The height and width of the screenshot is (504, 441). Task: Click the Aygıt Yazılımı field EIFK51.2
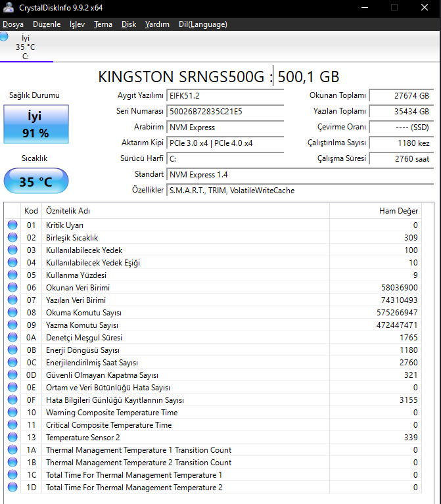tap(225, 96)
